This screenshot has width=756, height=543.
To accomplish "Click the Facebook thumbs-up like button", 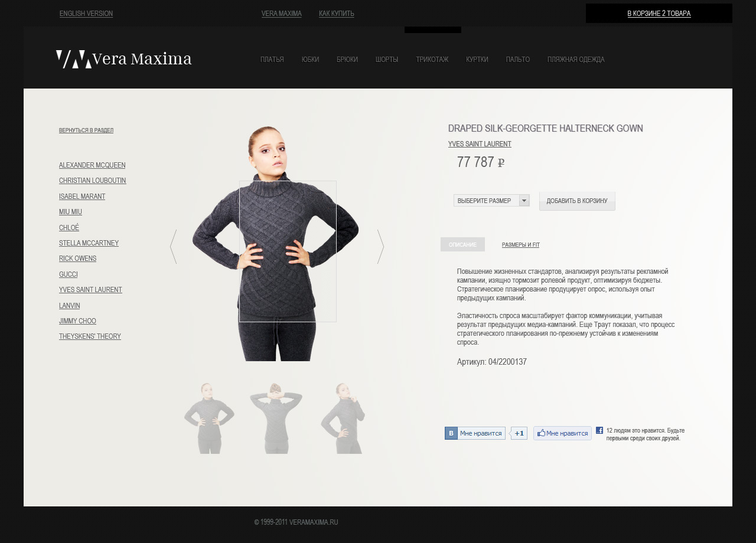I will pyautogui.click(x=562, y=433).
